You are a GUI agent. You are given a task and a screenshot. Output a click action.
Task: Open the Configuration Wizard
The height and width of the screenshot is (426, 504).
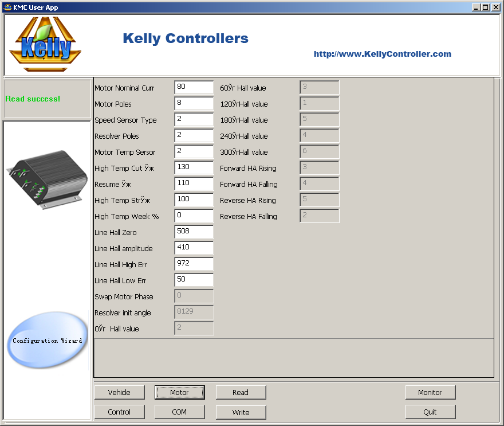(48, 341)
